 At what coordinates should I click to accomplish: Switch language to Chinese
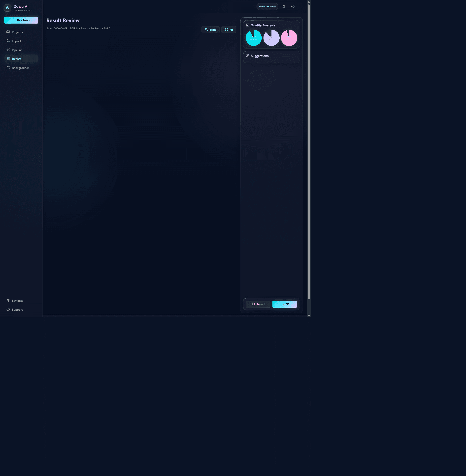tap(267, 7)
